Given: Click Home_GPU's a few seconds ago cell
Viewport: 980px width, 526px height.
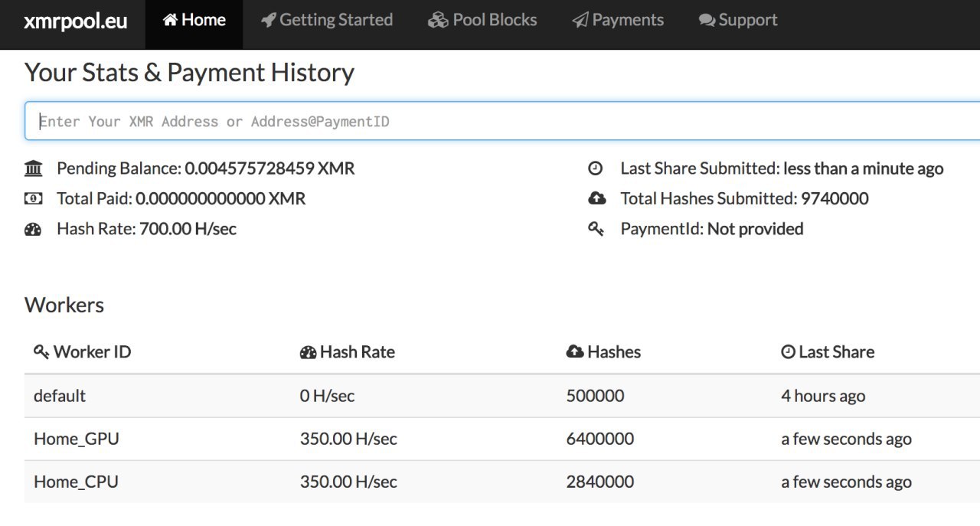Looking at the screenshot, I should click(x=846, y=439).
